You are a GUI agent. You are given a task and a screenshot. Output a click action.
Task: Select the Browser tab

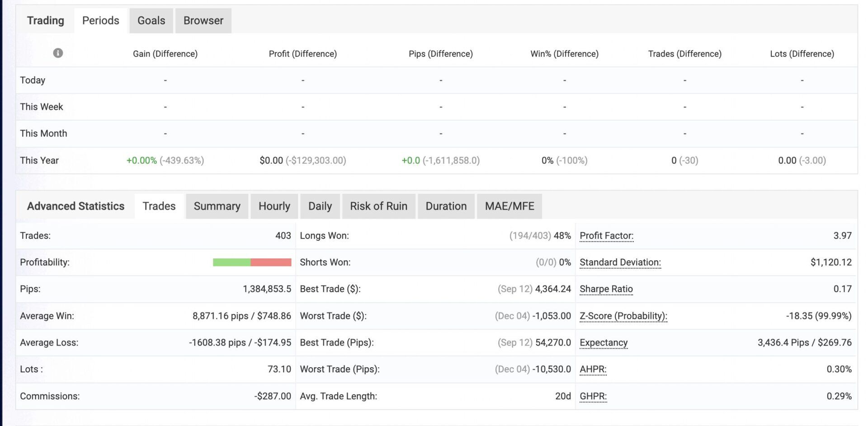[x=203, y=20]
